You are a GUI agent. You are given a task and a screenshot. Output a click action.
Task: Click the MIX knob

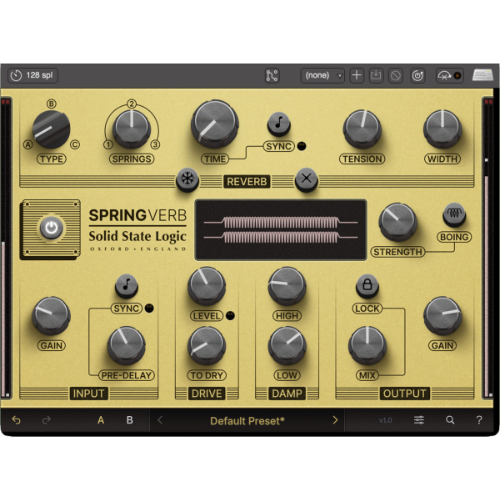[367, 345]
